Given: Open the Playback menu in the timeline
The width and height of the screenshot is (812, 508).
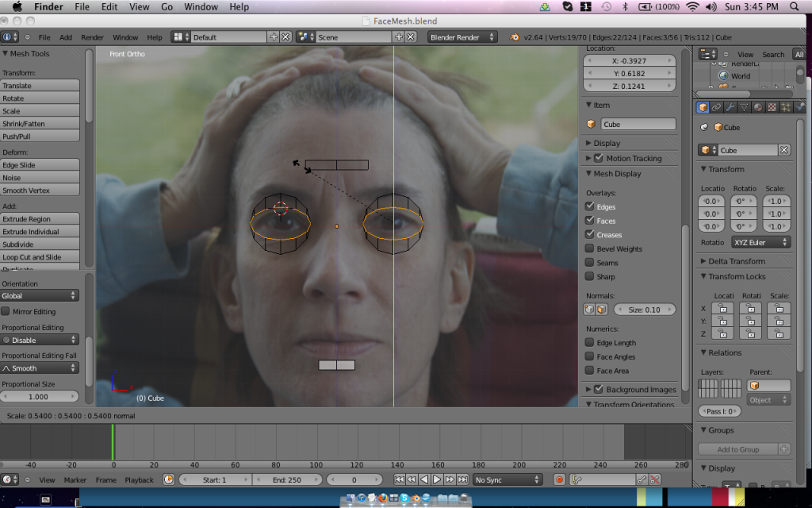Looking at the screenshot, I should coord(139,479).
